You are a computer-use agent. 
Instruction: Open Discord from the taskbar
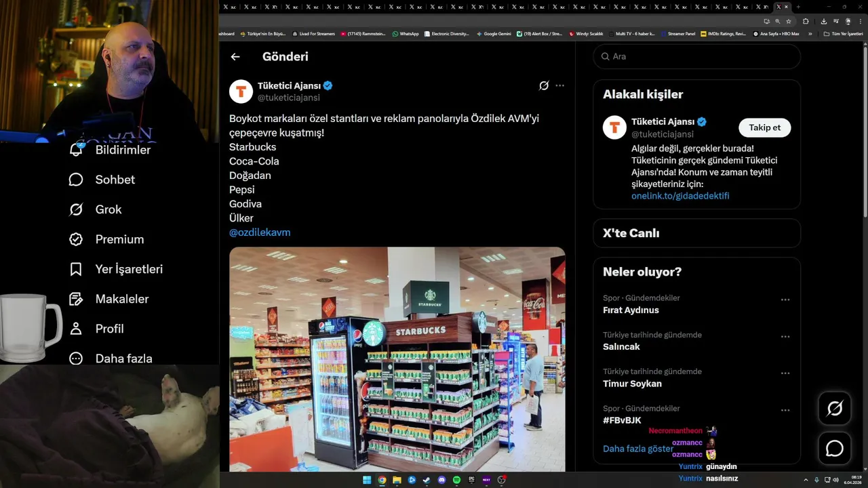pyautogui.click(x=441, y=480)
